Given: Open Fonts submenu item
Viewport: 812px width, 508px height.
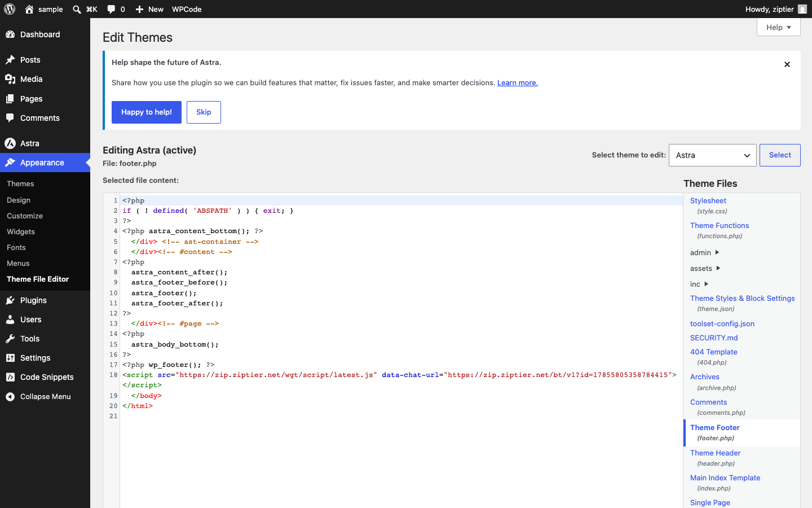Looking at the screenshot, I should (x=16, y=247).
